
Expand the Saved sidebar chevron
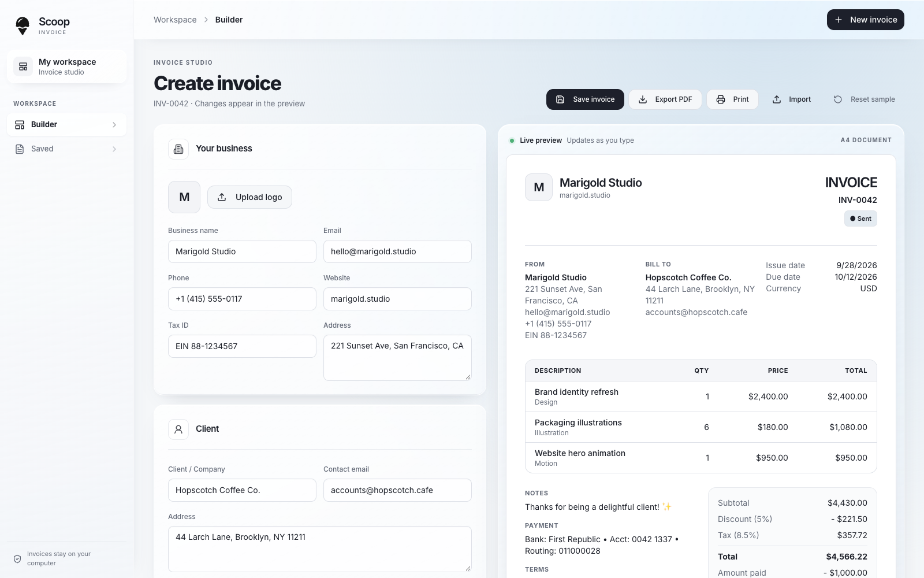point(114,149)
